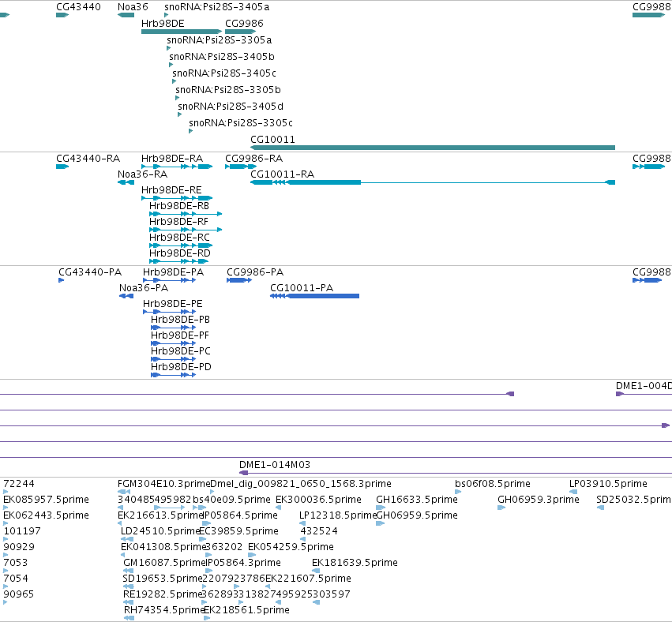Click the Hrb98DE-RE transcript label
672x622 pixels.
click(x=171, y=189)
